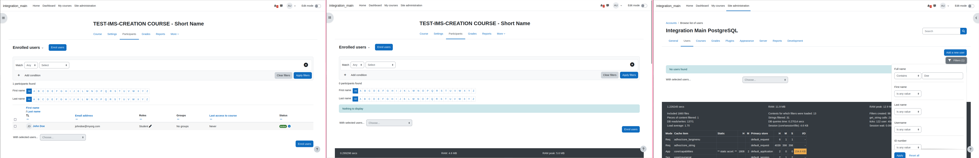Click plus icon beside Add condition, middle window
This screenshot has width=980, height=158.
tap(345, 75)
